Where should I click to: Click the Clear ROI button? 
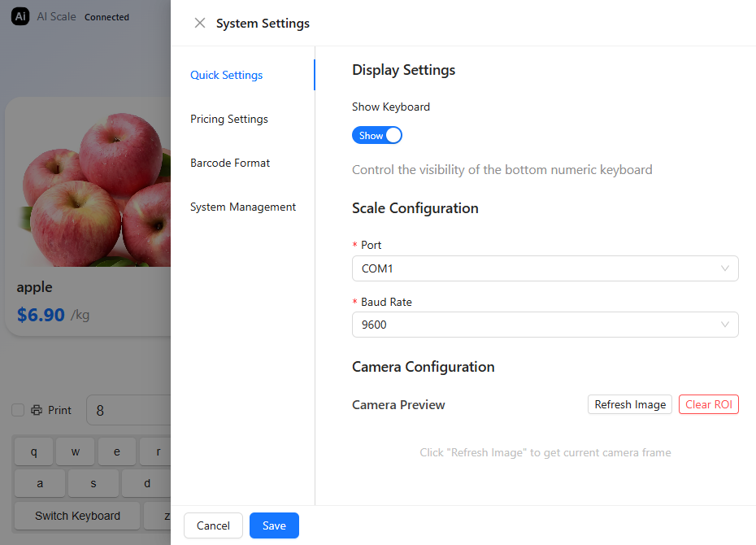tap(708, 404)
